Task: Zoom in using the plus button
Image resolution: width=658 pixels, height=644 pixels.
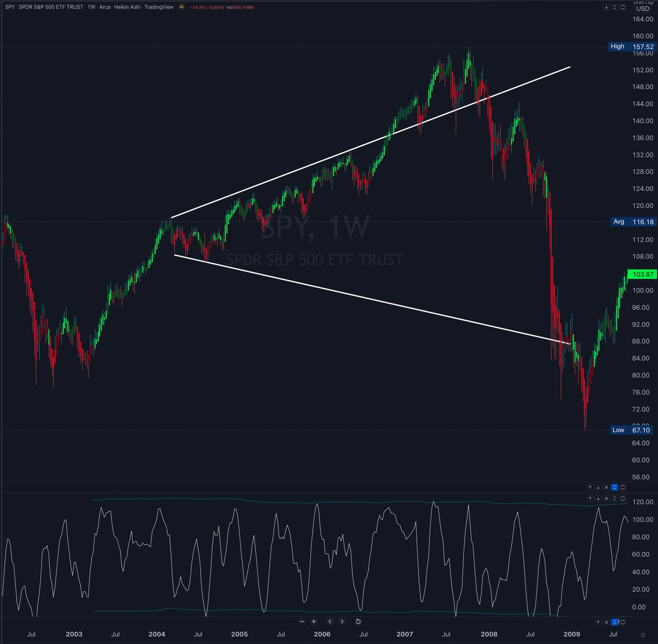Action: (x=314, y=622)
